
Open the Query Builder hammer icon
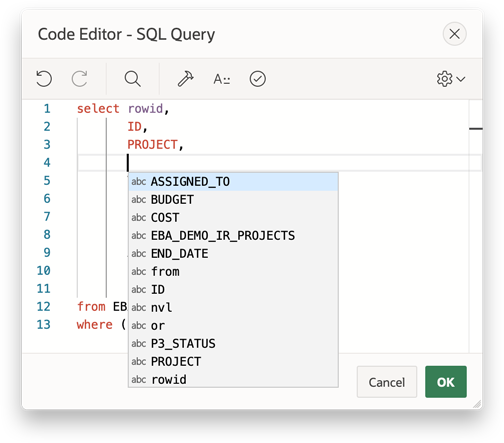pos(186,79)
